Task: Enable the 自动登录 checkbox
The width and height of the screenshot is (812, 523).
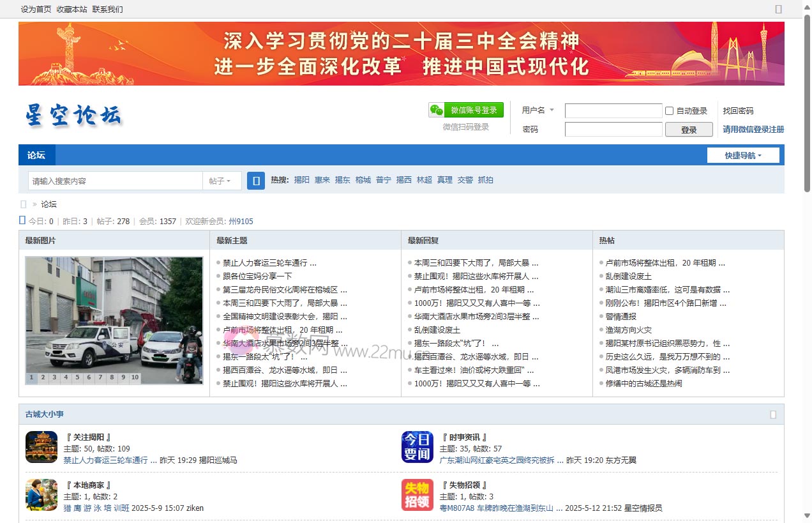Action: 670,110
